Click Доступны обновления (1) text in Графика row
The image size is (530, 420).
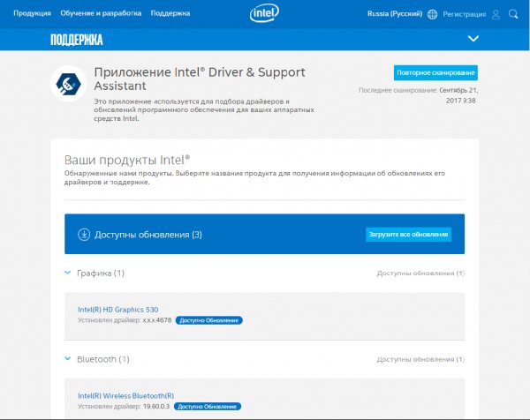[420, 274]
